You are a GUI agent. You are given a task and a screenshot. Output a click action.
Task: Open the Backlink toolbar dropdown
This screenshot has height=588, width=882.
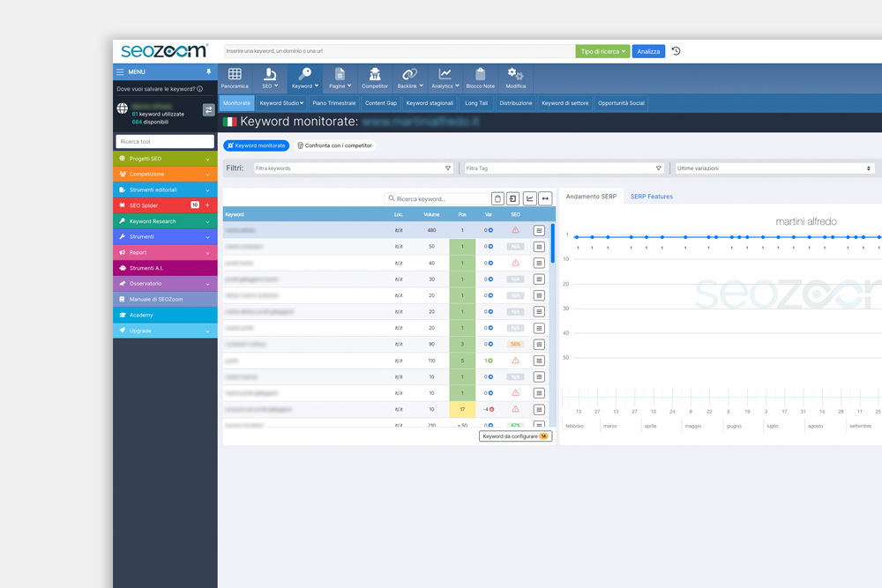410,78
